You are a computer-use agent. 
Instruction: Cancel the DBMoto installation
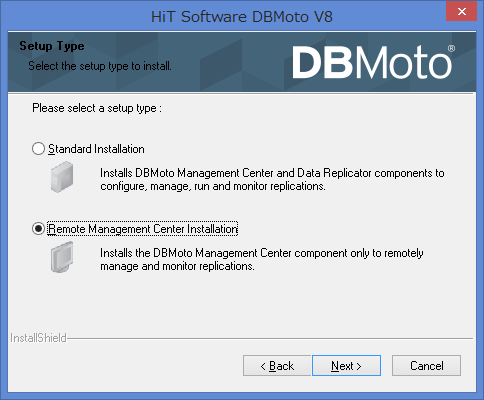click(x=427, y=366)
